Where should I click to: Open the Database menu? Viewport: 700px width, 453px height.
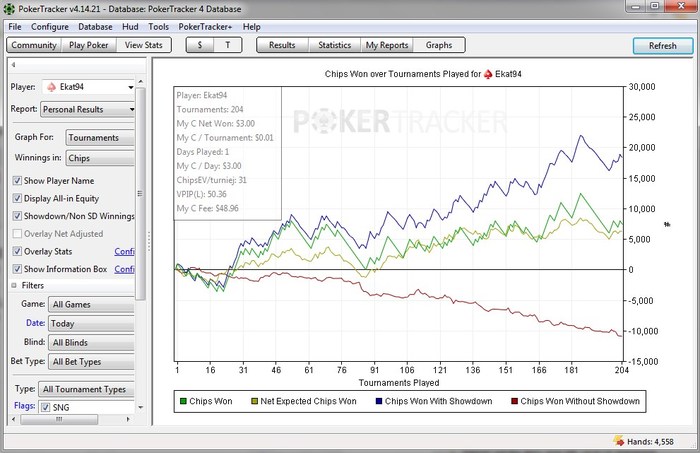[x=95, y=27]
